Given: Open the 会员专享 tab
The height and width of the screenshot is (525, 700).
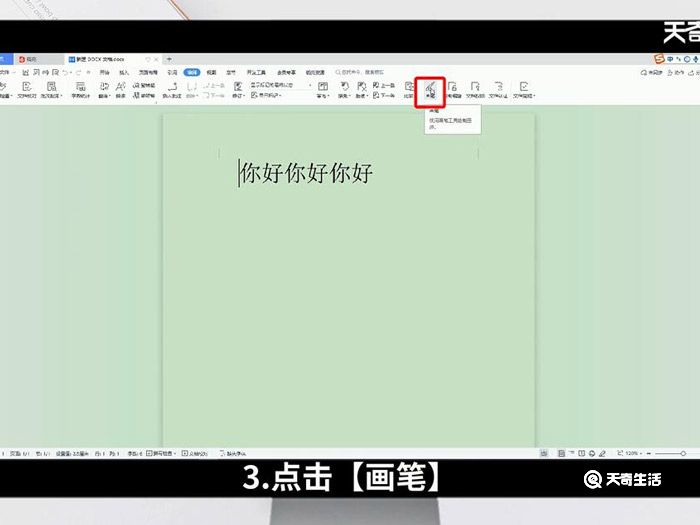Looking at the screenshot, I should tap(286, 72).
